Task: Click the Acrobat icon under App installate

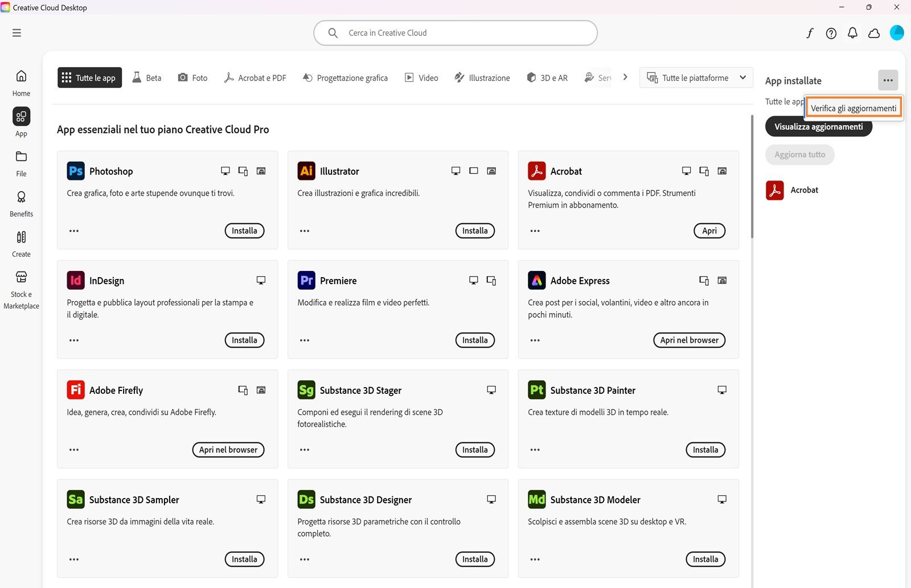Action: 774,190
